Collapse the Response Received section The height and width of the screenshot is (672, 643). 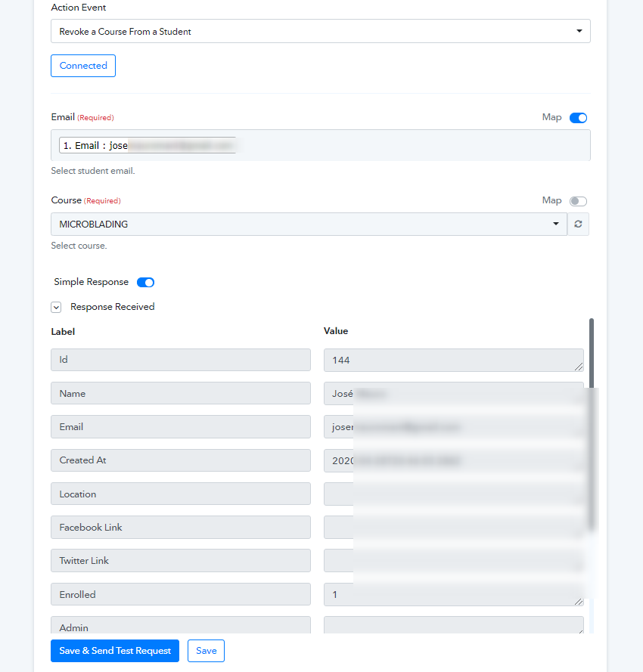[56, 308]
